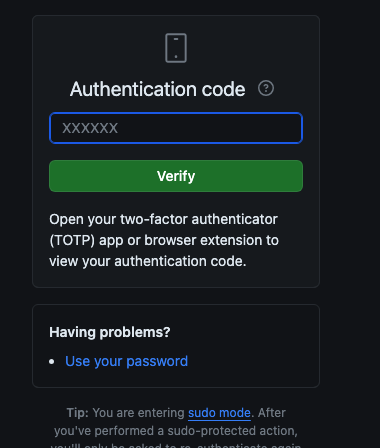The image size is (380, 448).
Task: Click the (TOTP) word in the description
Action: pyautogui.click(x=72, y=240)
